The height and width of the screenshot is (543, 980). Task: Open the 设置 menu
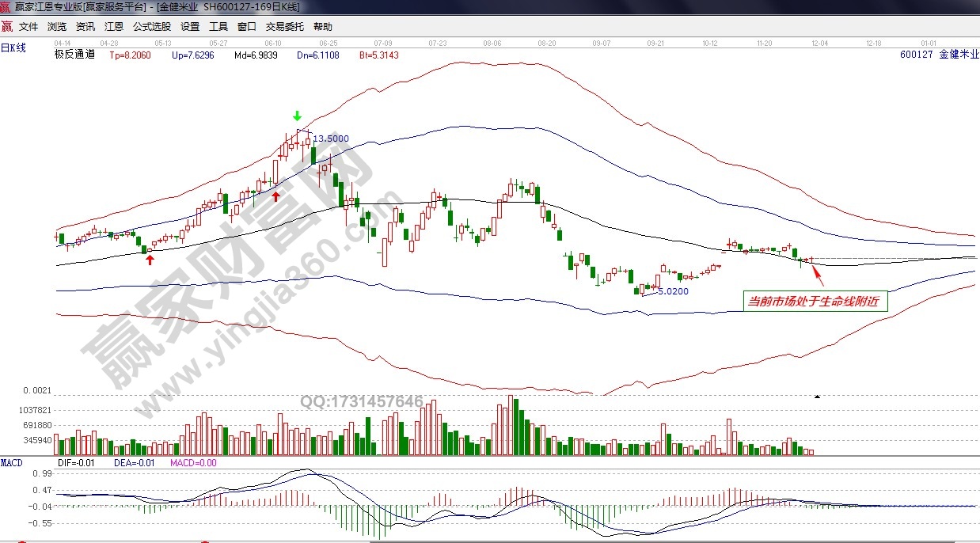point(190,26)
